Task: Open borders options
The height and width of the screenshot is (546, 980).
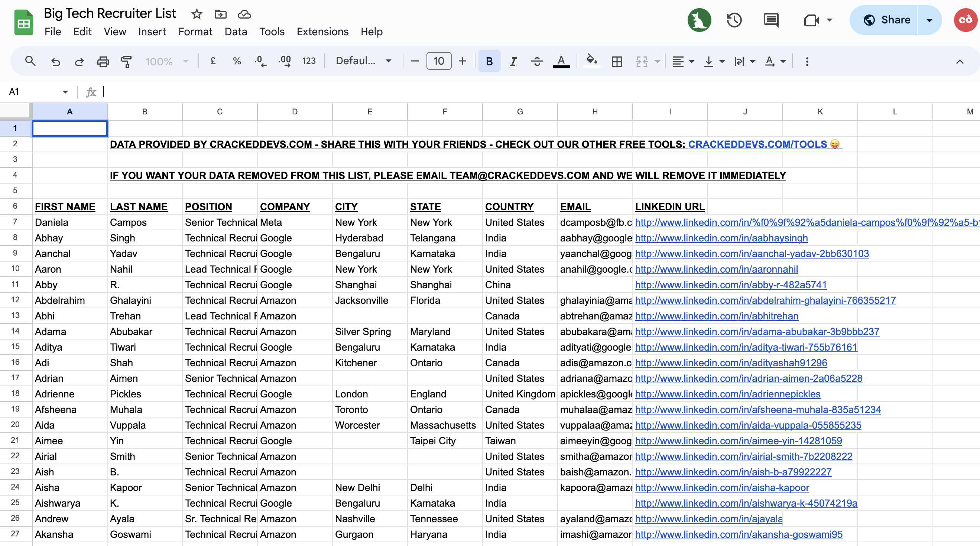Action: coord(617,61)
